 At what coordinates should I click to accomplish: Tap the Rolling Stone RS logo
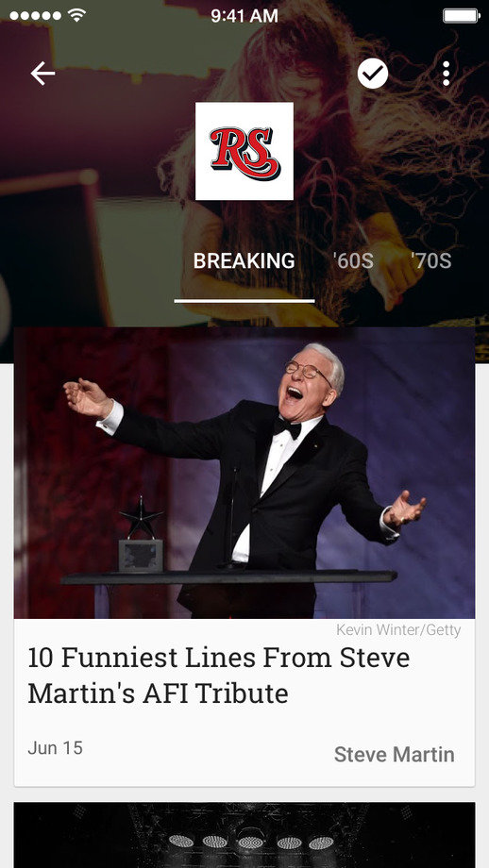pyautogui.click(x=244, y=151)
